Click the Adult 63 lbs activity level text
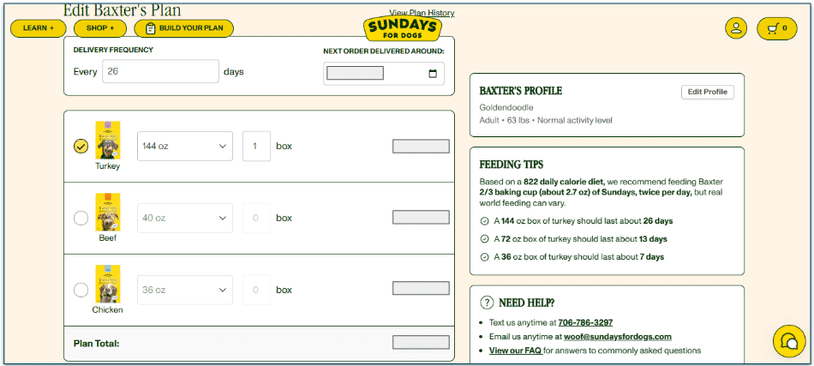The height and width of the screenshot is (366, 814). pos(546,120)
